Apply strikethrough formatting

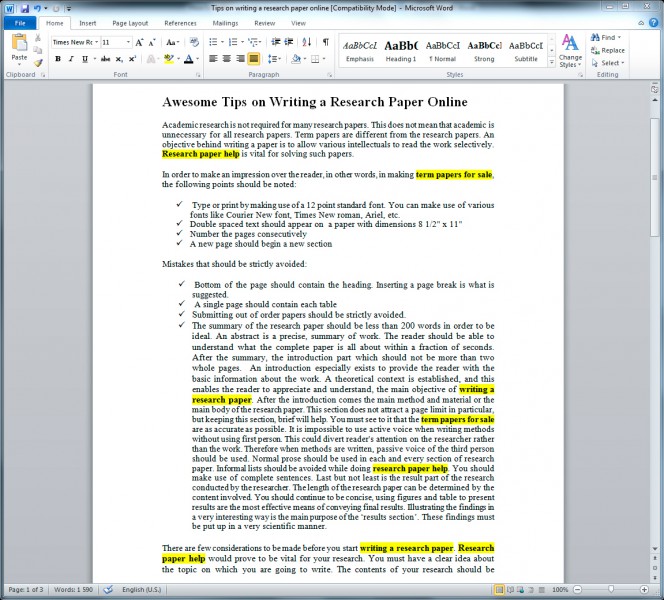click(105, 59)
